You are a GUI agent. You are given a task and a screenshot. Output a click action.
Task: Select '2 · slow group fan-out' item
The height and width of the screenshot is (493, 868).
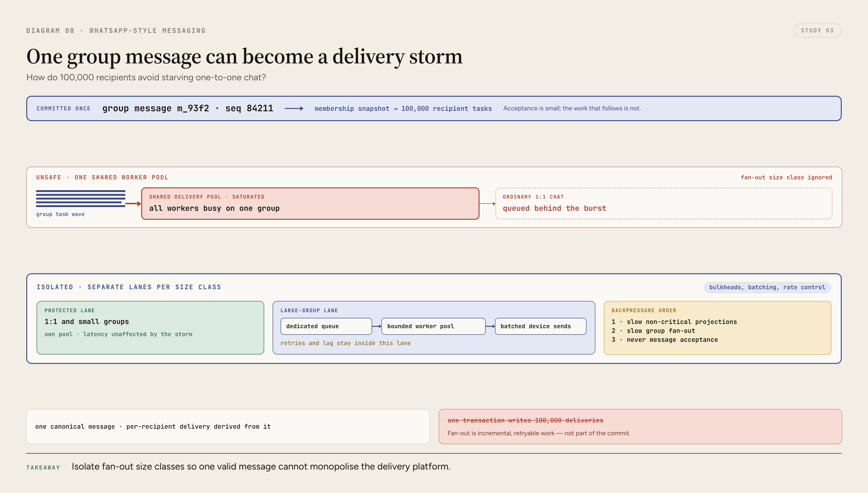(x=653, y=331)
